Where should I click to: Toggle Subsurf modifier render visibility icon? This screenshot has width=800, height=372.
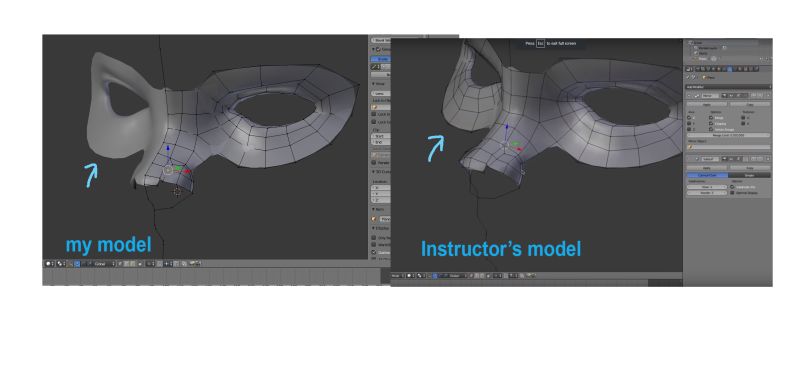pyautogui.click(x=724, y=159)
